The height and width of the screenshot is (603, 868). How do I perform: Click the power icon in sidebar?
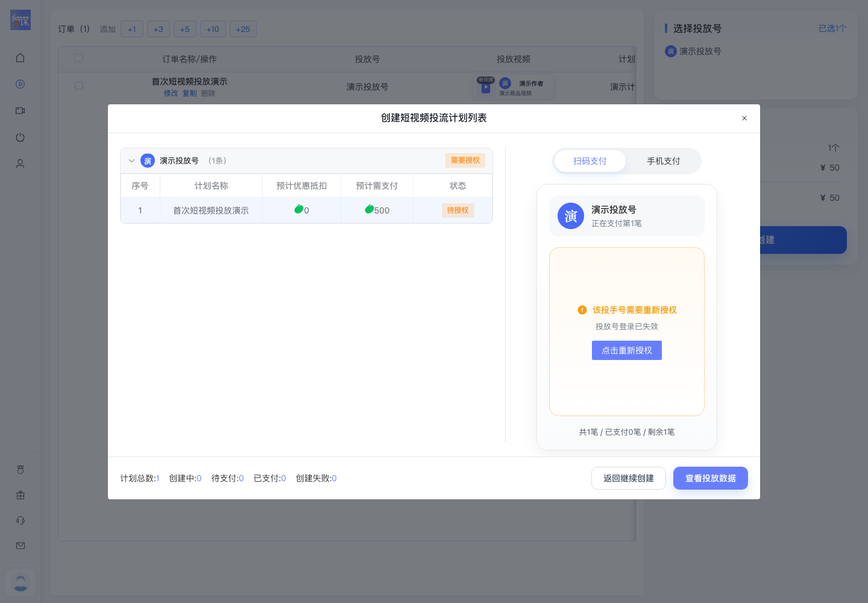[20, 137]
